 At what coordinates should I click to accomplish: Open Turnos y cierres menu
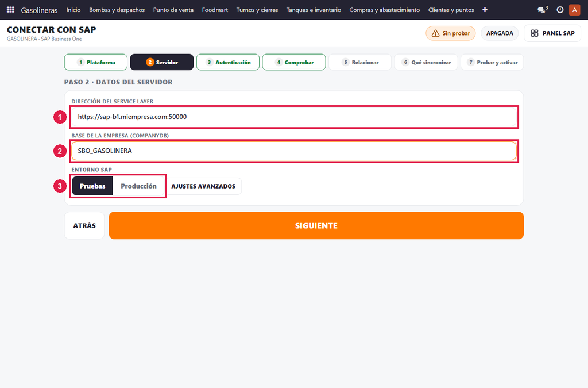click(x=257, y=10)
